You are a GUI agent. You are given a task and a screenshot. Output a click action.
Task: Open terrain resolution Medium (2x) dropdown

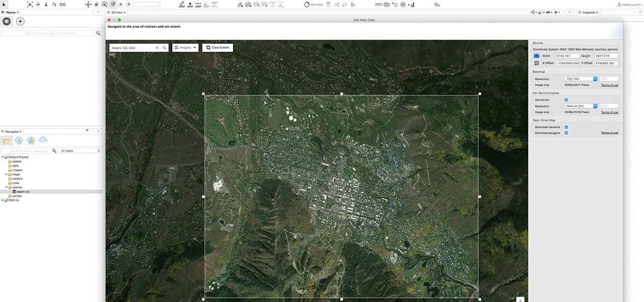click(x=581, y=106)
